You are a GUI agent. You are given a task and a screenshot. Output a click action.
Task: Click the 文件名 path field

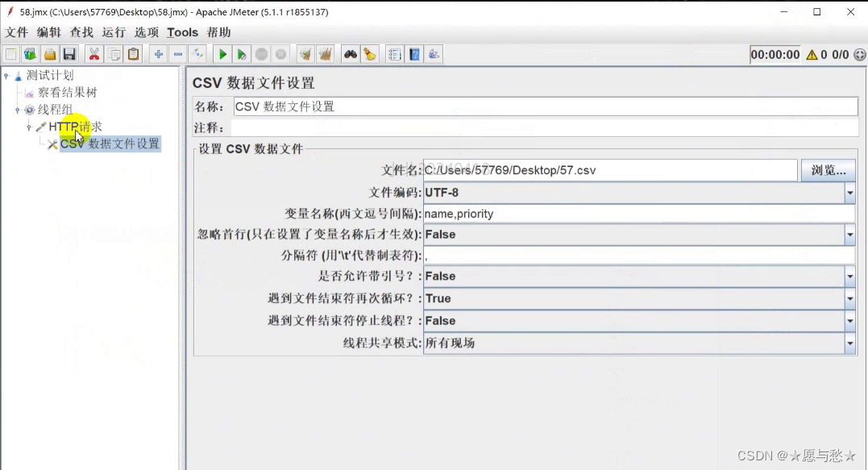pos(610,171)
